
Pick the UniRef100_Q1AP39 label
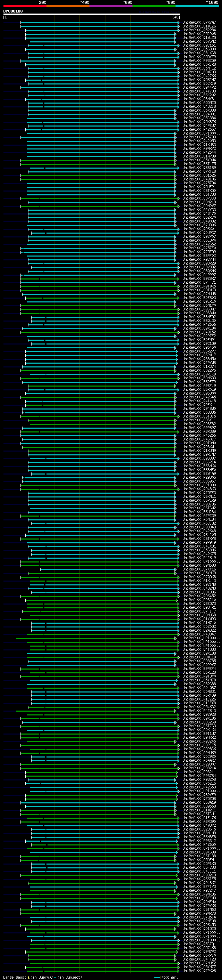(199, 156)
